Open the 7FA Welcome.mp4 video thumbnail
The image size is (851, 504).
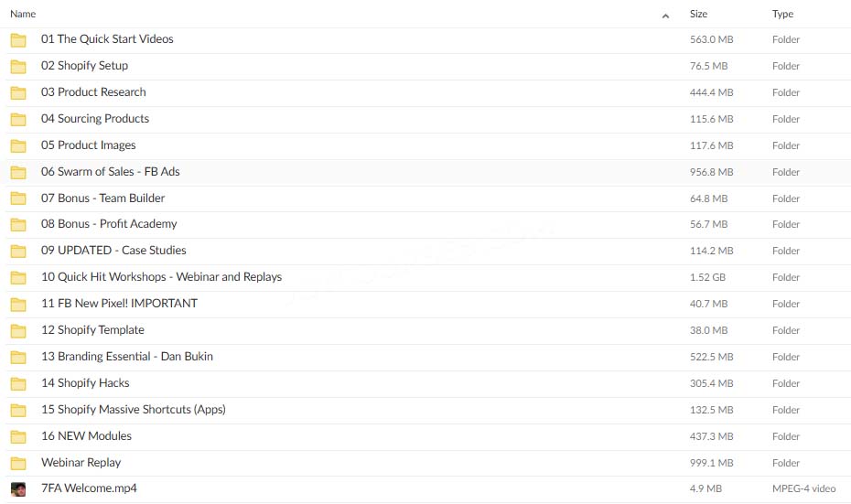(18, 489)
